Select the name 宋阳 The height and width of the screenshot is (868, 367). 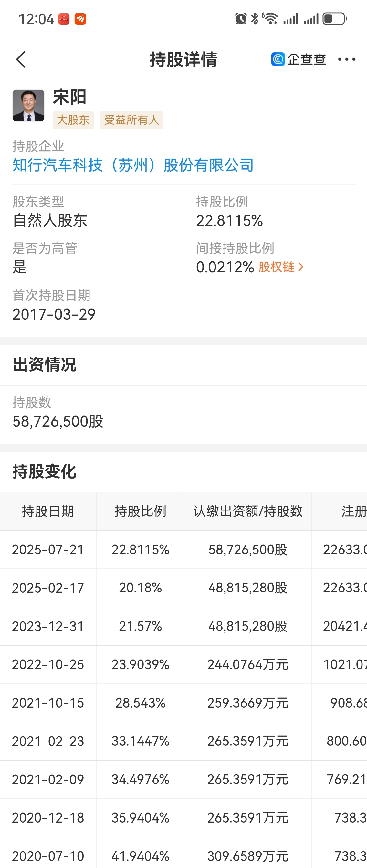click(x=69, y=97)
